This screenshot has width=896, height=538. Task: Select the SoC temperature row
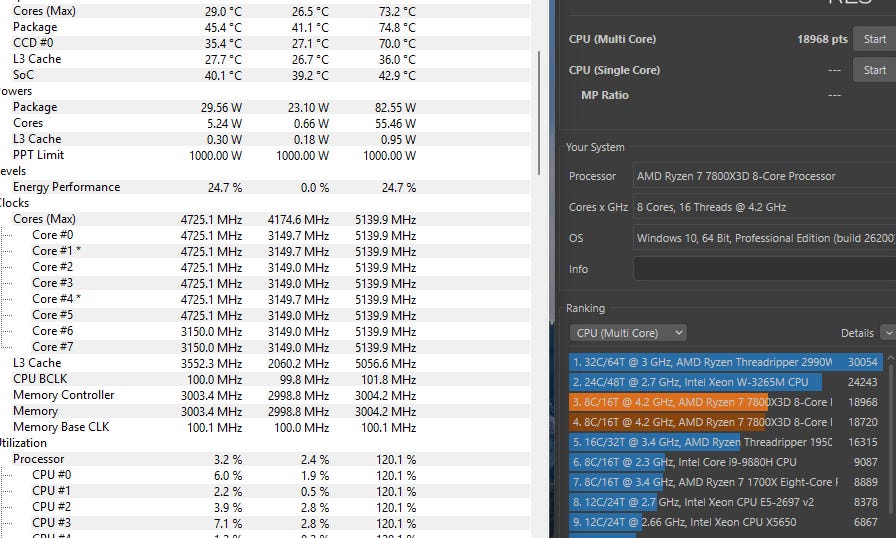(265, 75)
